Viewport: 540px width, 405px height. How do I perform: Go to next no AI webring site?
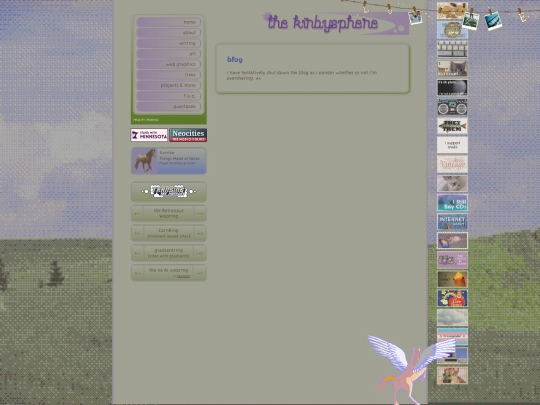pos(200,273)
